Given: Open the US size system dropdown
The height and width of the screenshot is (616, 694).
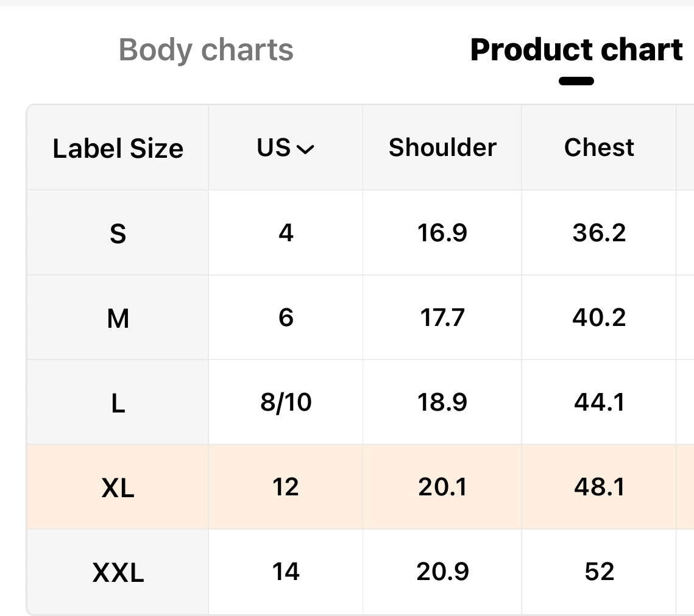Looking at the screenshot, I should point(286,148).
